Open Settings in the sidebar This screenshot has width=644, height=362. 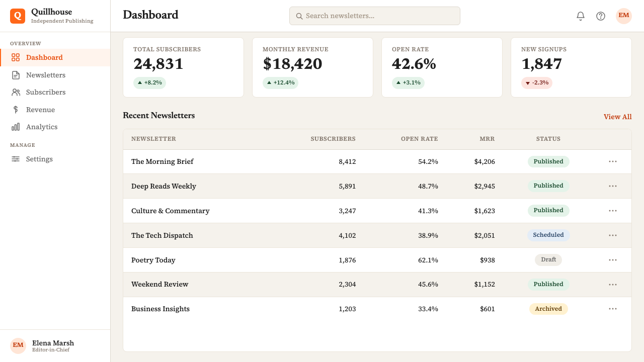point(55,159)
